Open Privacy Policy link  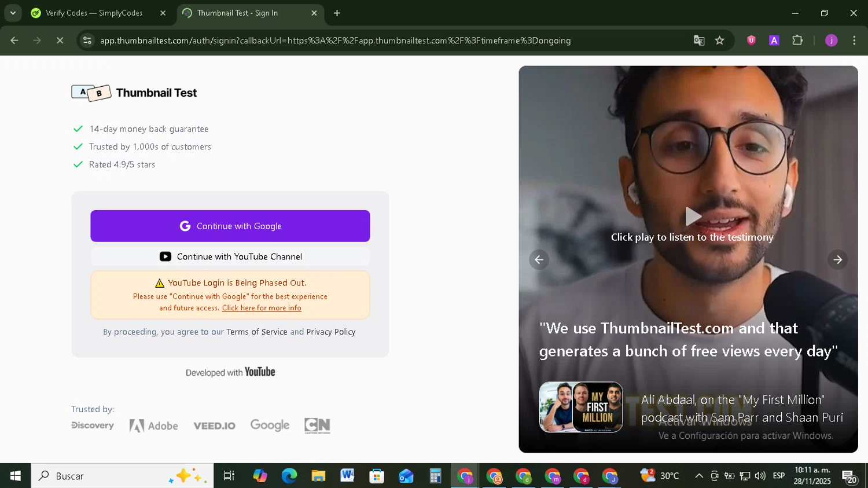coord(330,332)
